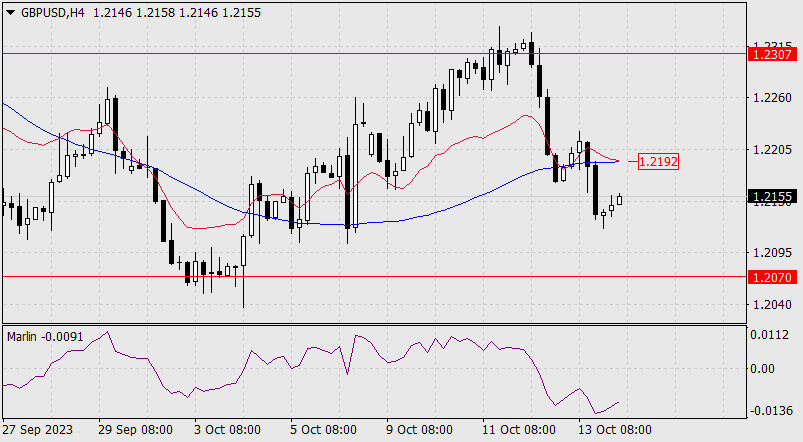
Task: Select the lower red horizontal line
Action: point(374,277)
